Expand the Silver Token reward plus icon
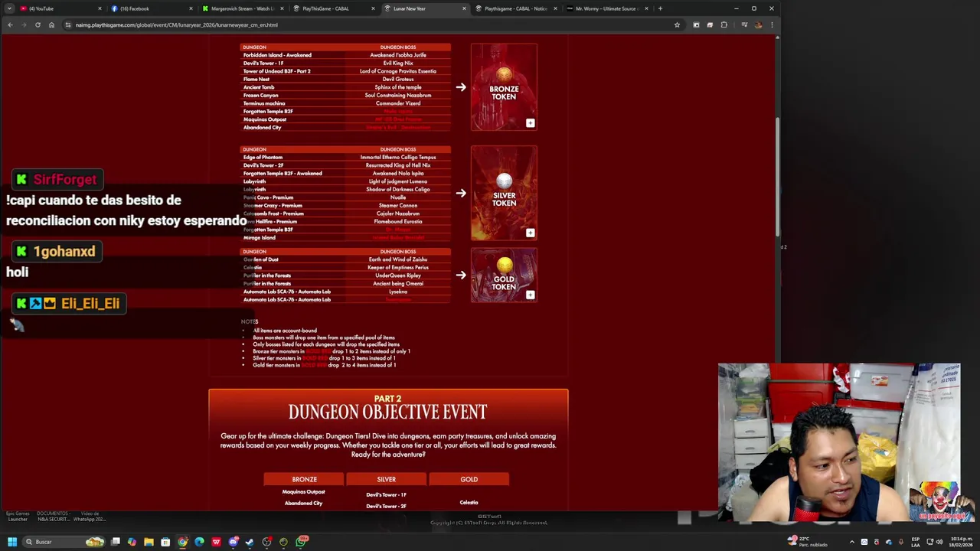The height and width of the screenshot is (551, 980). (530, 233)
